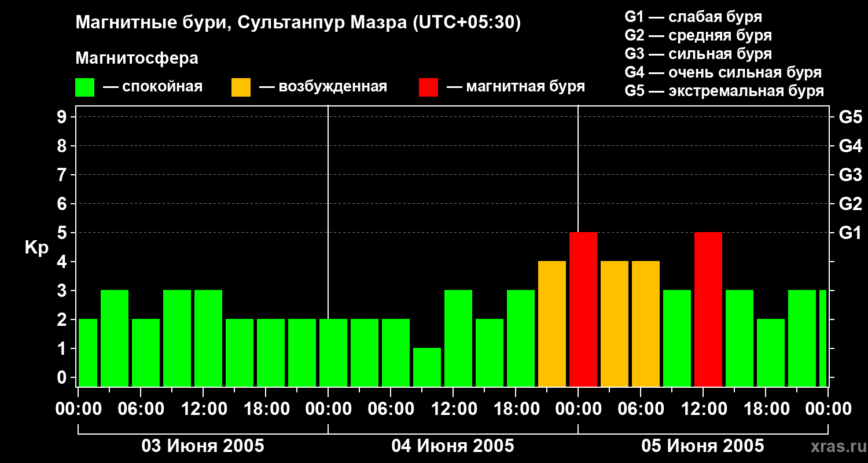
Task: Click the '18:00' time label above 05 Июня
Action: pos(766,409)
